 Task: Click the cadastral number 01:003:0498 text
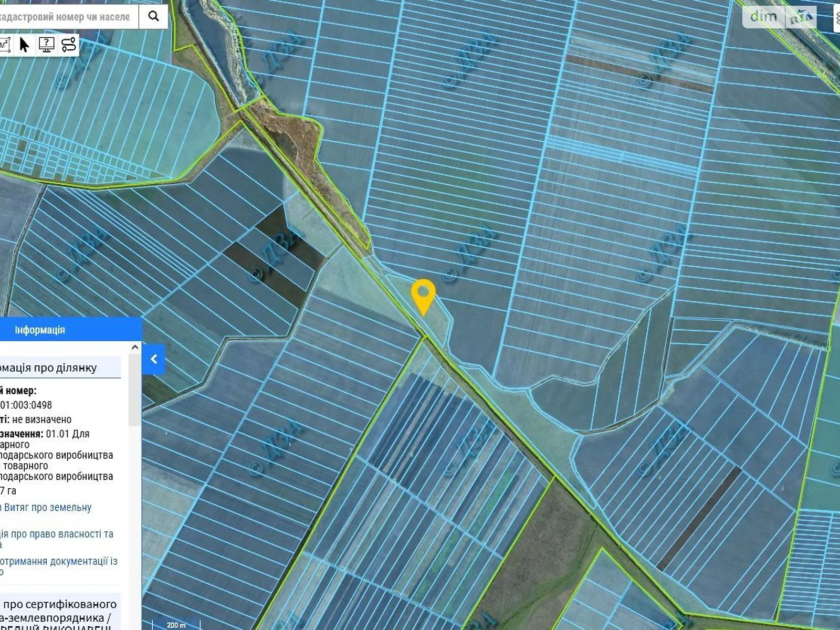point(26,405)
